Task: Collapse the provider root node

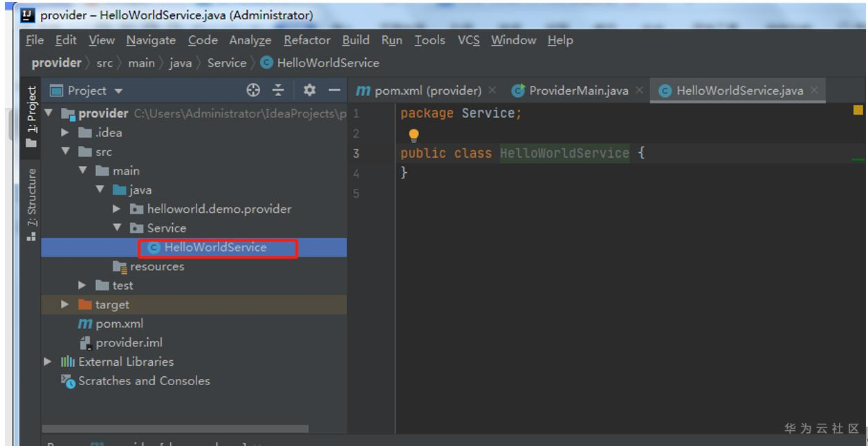Action: [48, 113]
